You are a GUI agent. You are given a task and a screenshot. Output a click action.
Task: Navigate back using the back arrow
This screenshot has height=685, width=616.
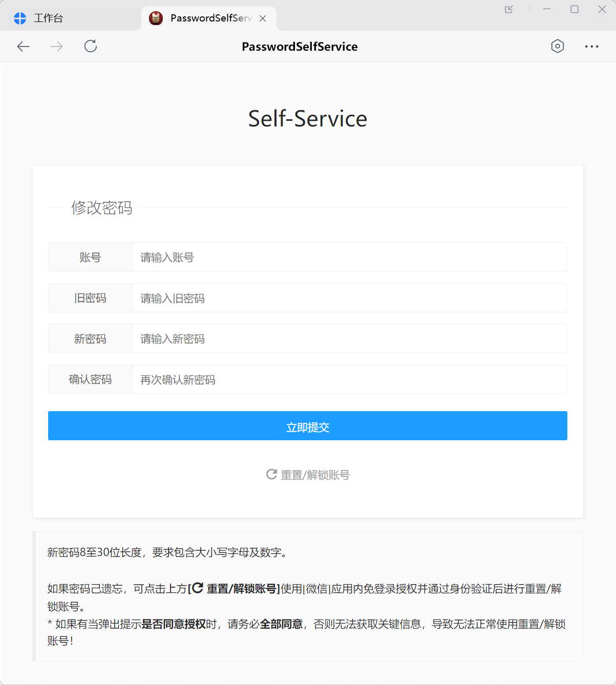click(x=23, y=46)
